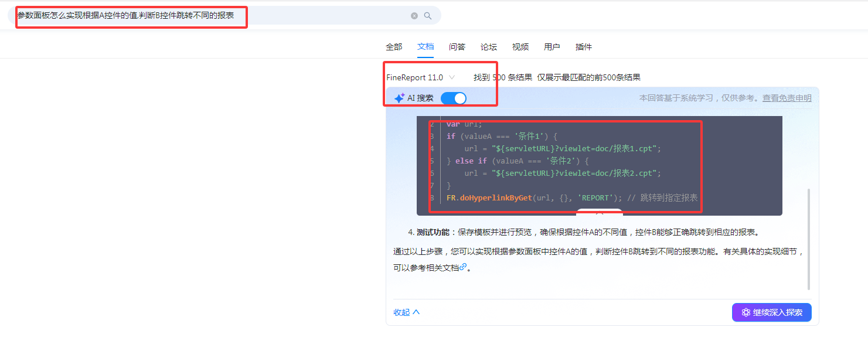Clear the search box with the X icon
The image size is (868, 344).
414,16
